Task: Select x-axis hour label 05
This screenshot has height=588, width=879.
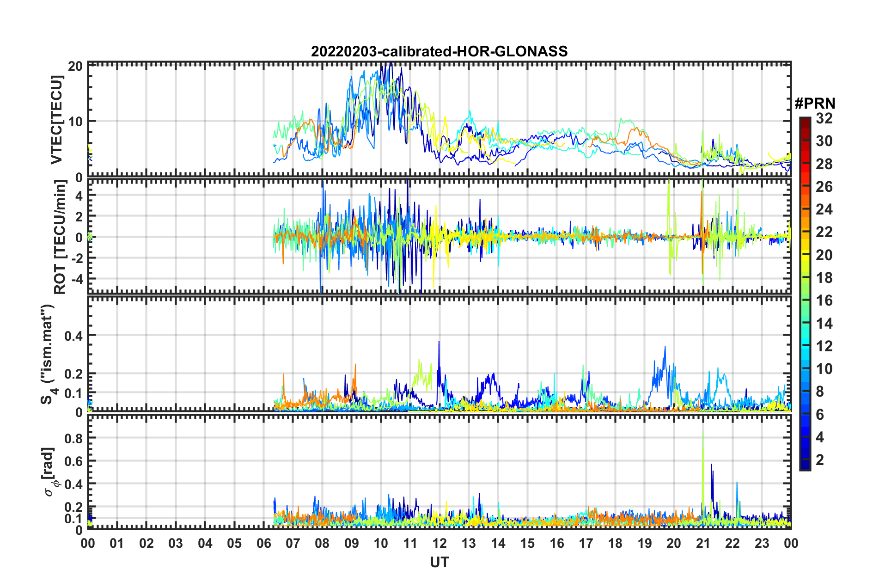Action: click(234, 543)
